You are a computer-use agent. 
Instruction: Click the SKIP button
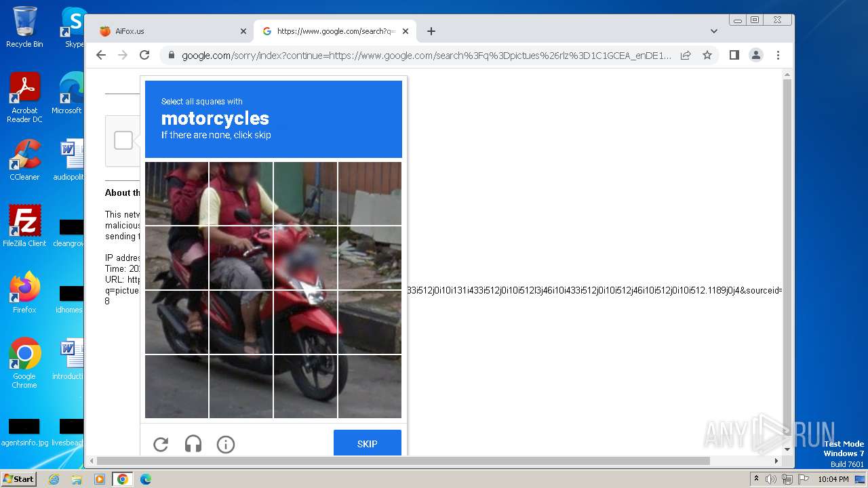tap(368, 444)
